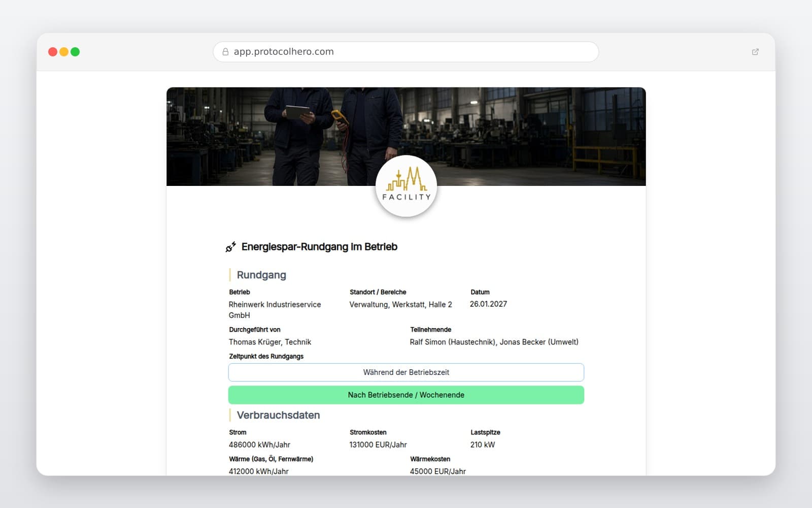This screenshot has height=508, width=812.
Task: Click the Betrieb value Rheinwerk Industrieservice GmbH
Action: pyautogui.click(x=275, y=310)
